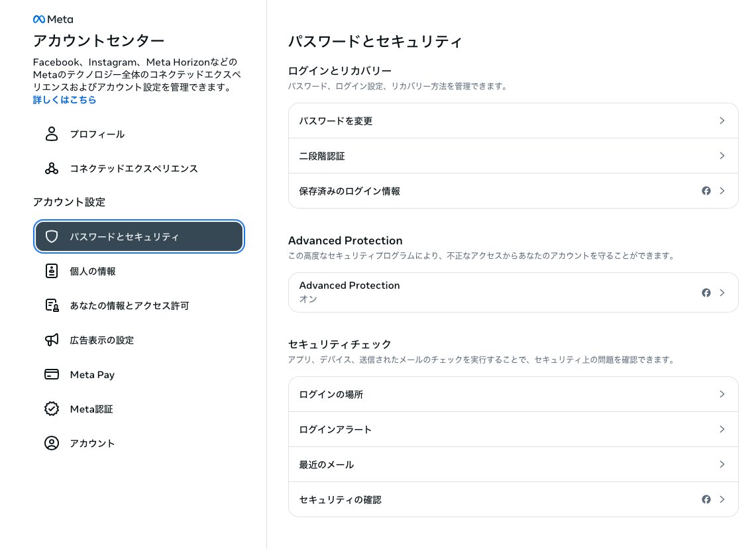Click Advanced Protection row showing オン
The image size is (756, 549).
coord(513,293)
